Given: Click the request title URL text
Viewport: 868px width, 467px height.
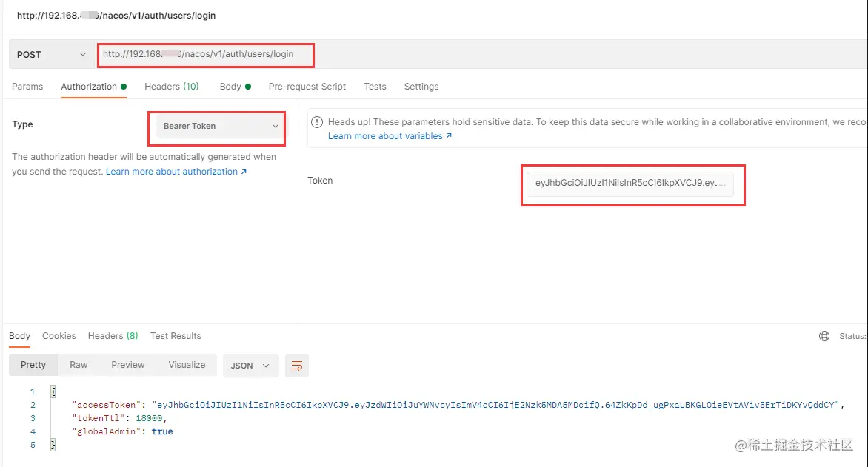Looking at the screenshot, I should [116, 16].
